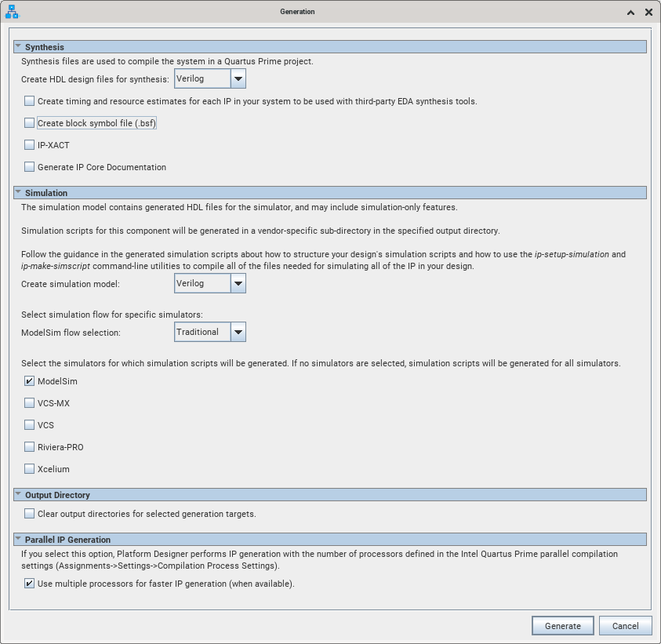Close the Generation dialog window
Screen dimensions: 661x644
click(x=648, y=13)
